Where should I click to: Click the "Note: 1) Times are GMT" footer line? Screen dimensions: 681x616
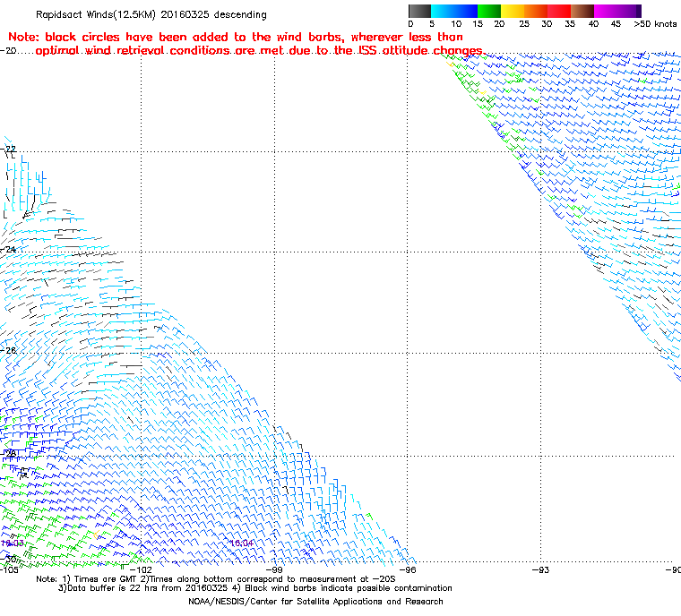click(216, 579)
